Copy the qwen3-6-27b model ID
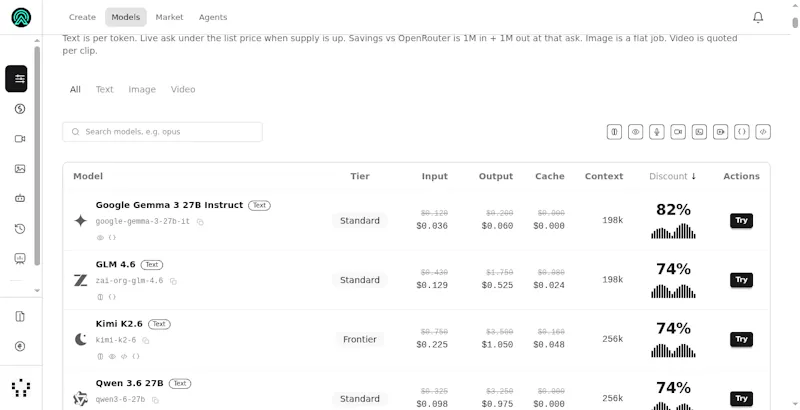The image size is (800, 410). [155, 400]
